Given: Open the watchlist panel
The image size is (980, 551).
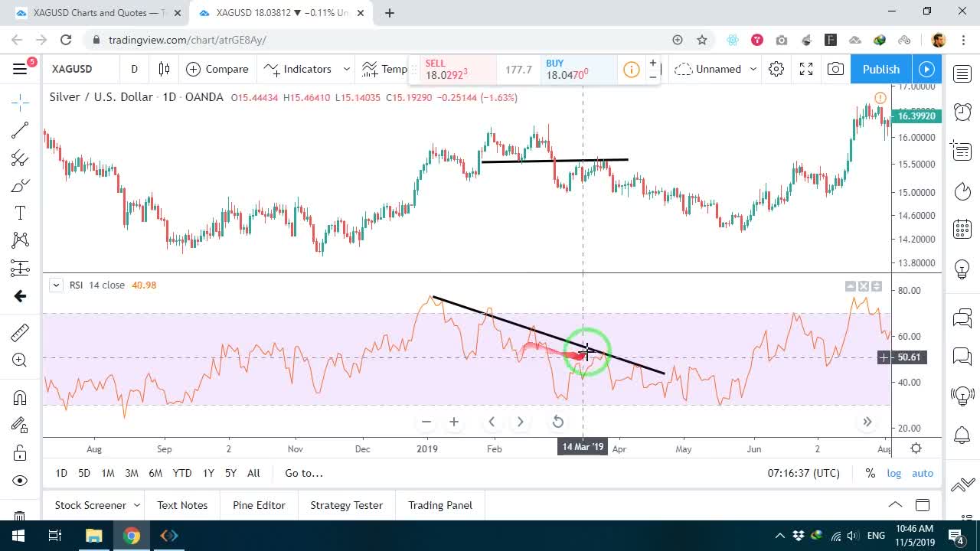Looking at the screenshot, I should tap(962, 73).
